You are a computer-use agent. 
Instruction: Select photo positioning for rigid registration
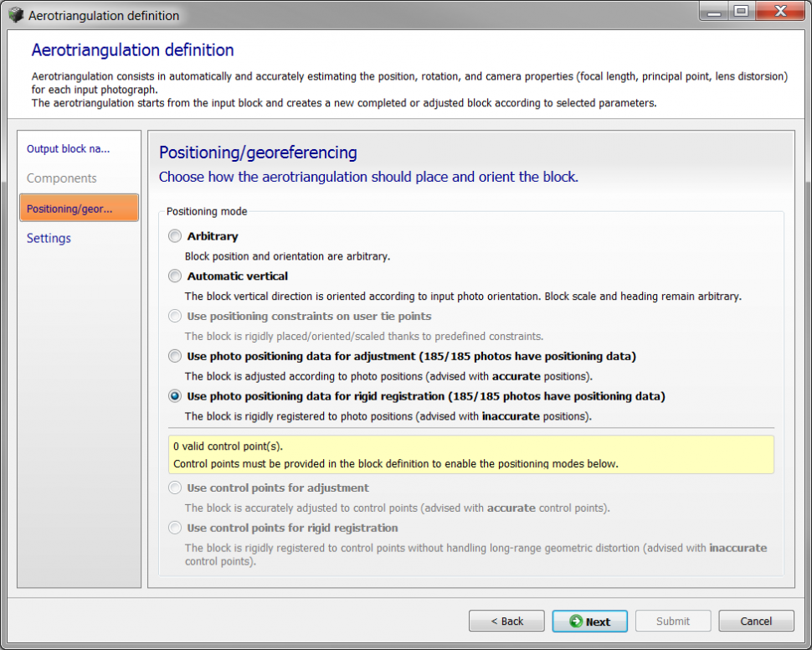(x=175, y=396)
